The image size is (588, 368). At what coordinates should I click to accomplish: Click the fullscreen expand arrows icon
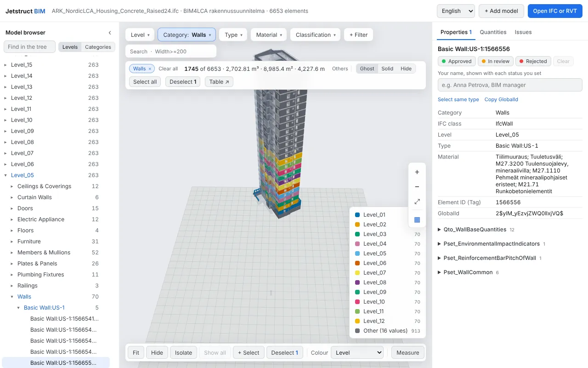coord(417,201)
